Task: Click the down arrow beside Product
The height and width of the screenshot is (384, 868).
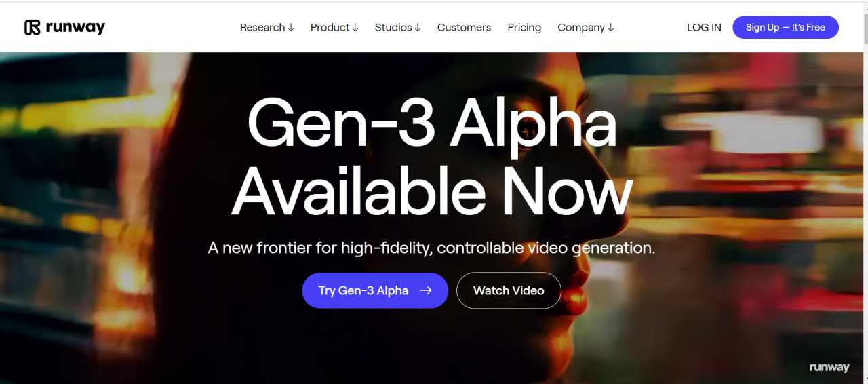Action: click(x=355, y=28)
